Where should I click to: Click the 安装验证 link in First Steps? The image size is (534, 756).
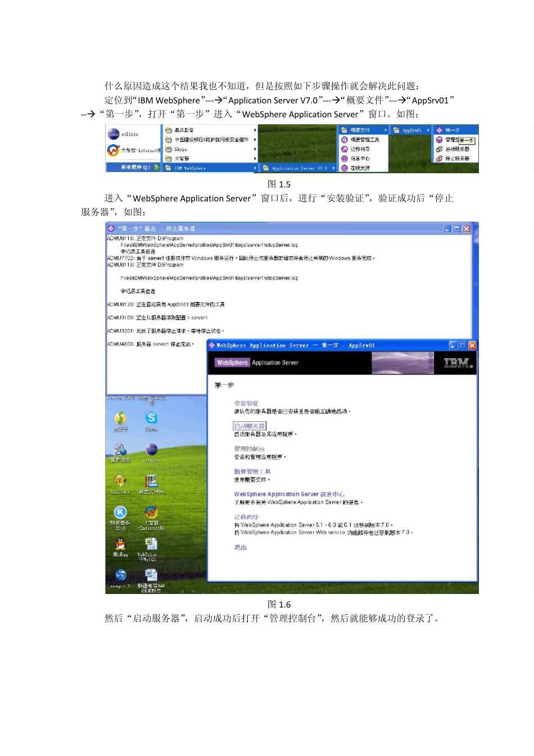pos(246,403)
